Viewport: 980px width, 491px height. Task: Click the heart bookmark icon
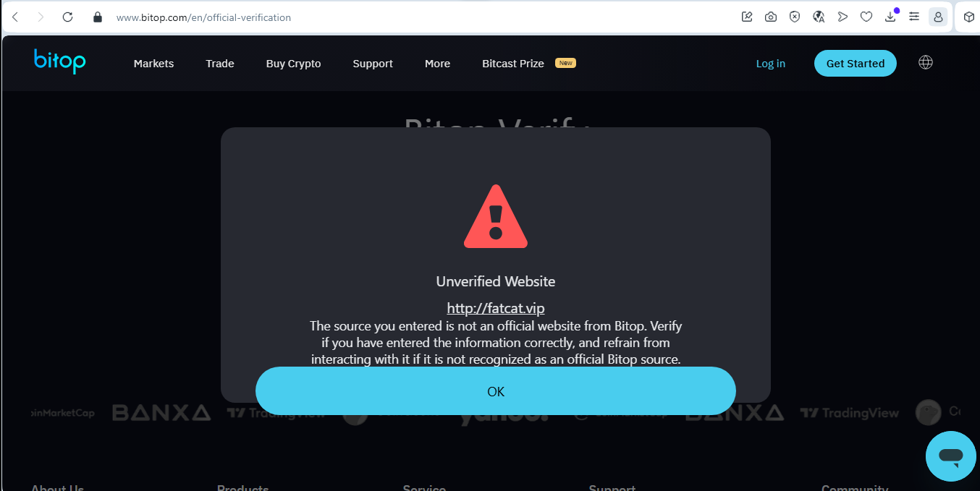coord(866,17)
